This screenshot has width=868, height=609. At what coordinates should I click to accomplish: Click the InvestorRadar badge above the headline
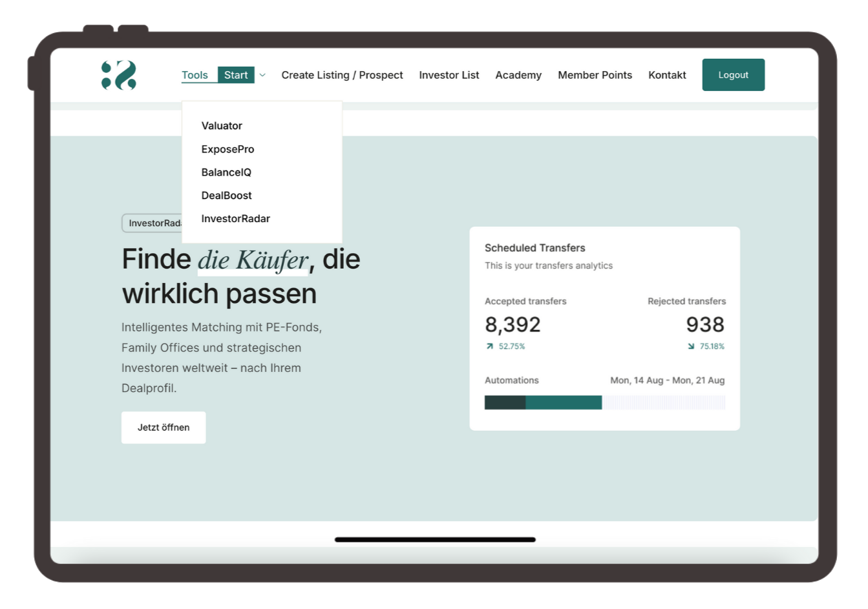pyautogui.click(x=152, y=223)
